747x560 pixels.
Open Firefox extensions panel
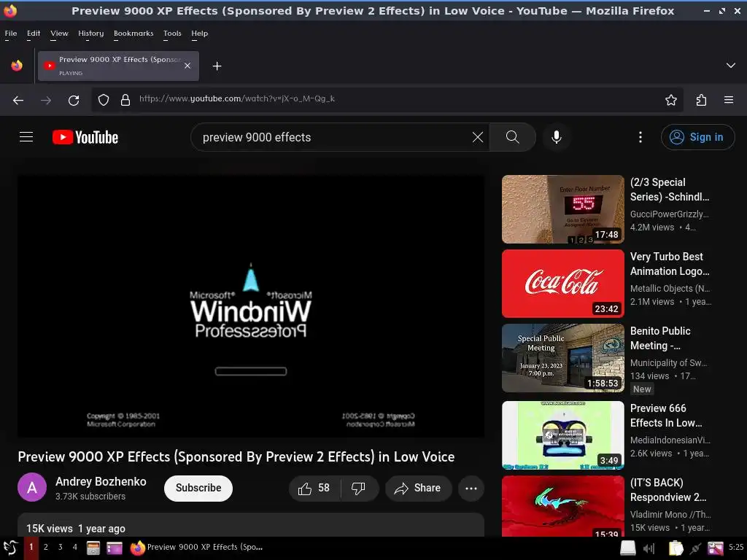(x=701, y=100)
